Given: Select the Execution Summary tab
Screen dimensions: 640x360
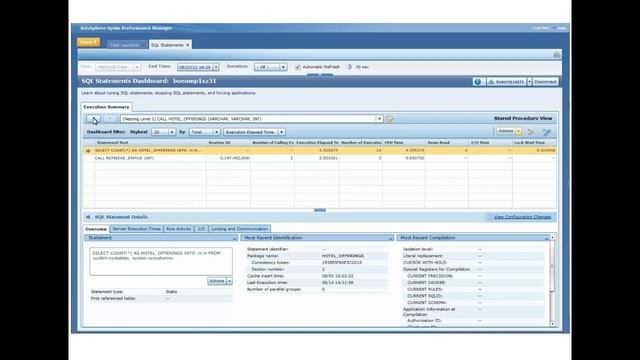Looking at the screenshot, I should coord(107,107).
